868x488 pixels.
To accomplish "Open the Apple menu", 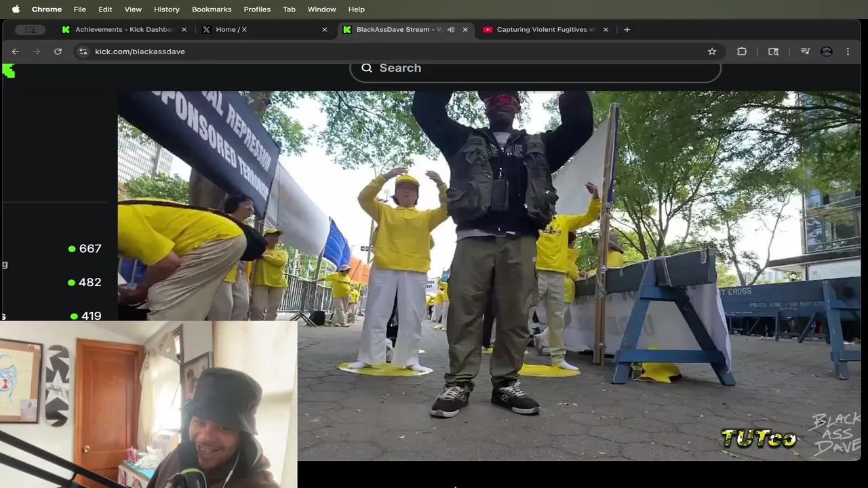I will coord(16,9).
